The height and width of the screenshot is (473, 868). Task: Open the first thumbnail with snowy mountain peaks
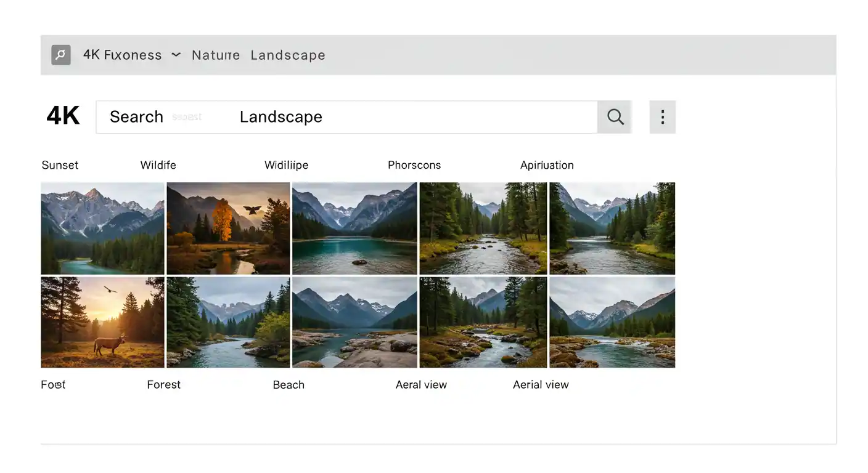102,228
